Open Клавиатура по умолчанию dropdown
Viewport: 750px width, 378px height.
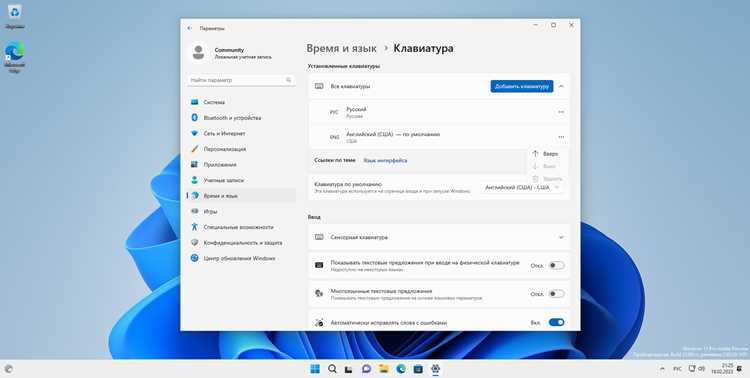coord(522,188)
